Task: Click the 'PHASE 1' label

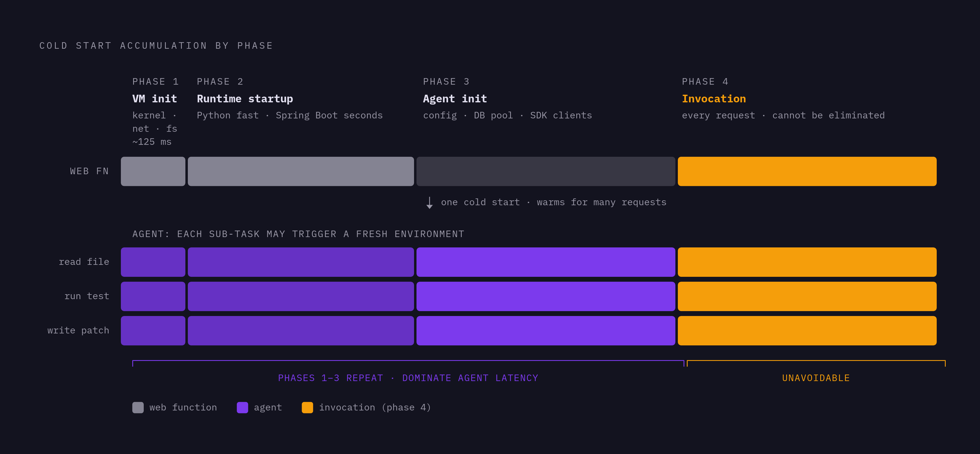Action: pos(156,82)
